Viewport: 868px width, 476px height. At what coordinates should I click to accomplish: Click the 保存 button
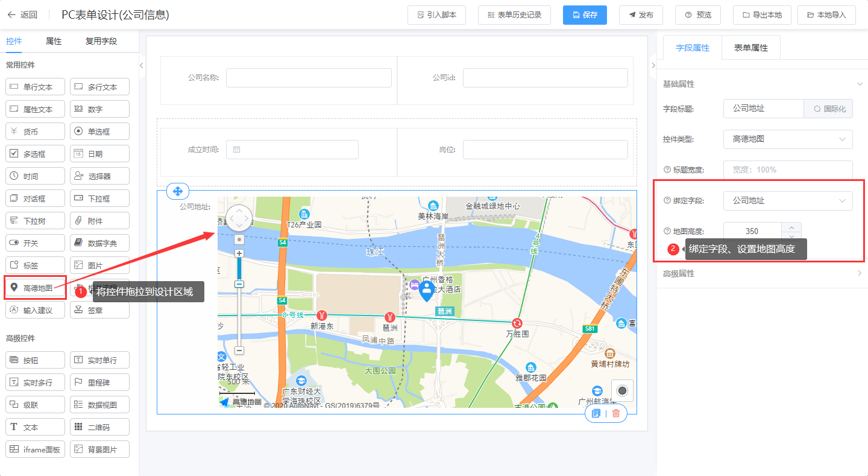(x=585, y=14)
